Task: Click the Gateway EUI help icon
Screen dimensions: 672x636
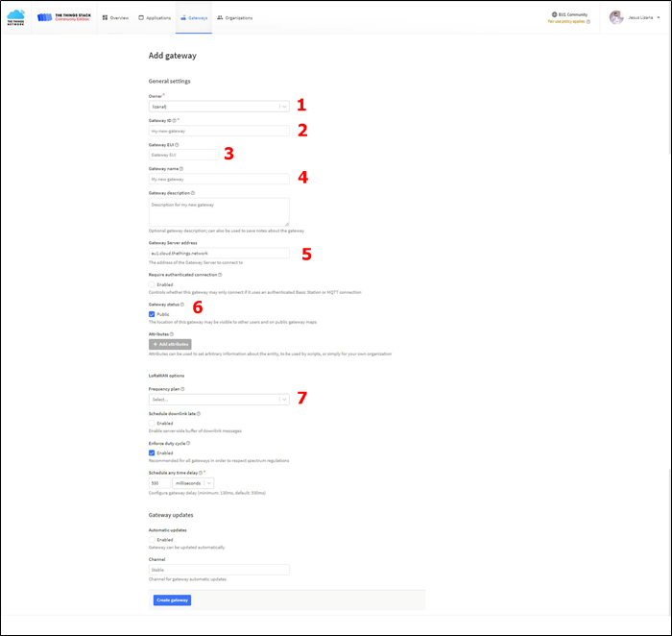Action: point(177,145)
